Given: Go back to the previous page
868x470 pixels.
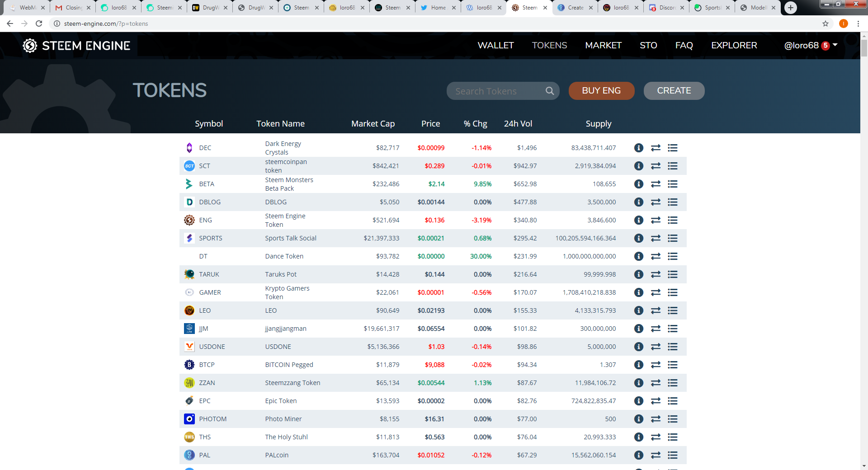Looking at the screenshot, I should pyautogui.click(x=10, y=23).
